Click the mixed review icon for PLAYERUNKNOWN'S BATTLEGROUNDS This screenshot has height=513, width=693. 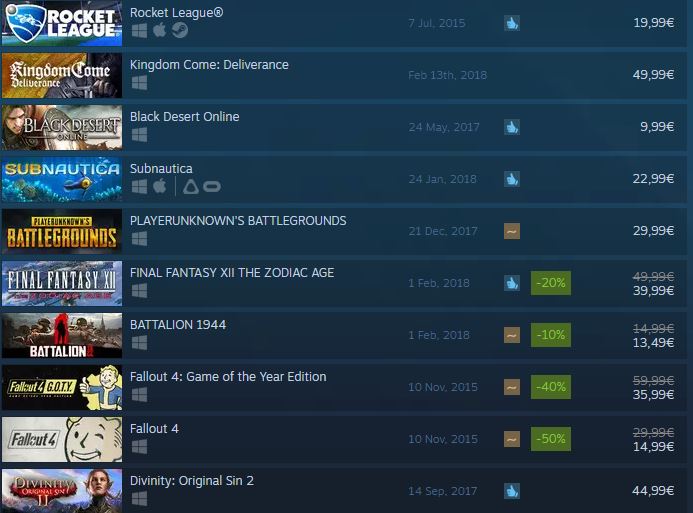(512, 231)
